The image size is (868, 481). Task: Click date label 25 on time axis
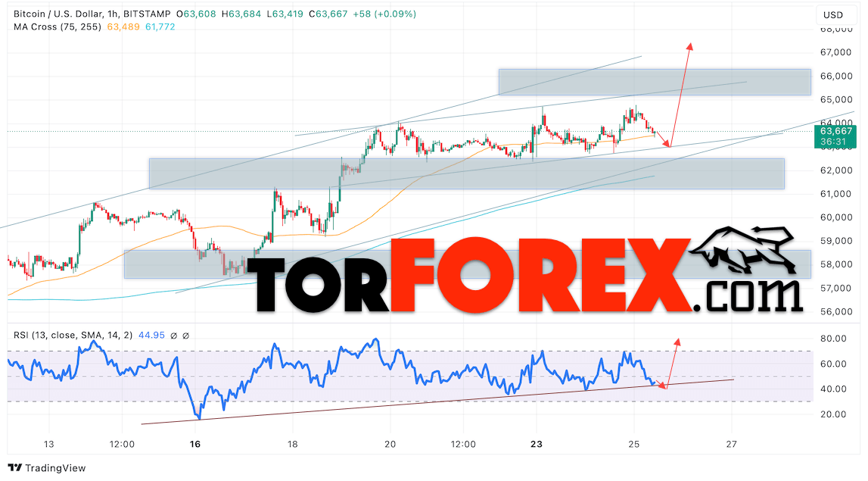[634, 444]
